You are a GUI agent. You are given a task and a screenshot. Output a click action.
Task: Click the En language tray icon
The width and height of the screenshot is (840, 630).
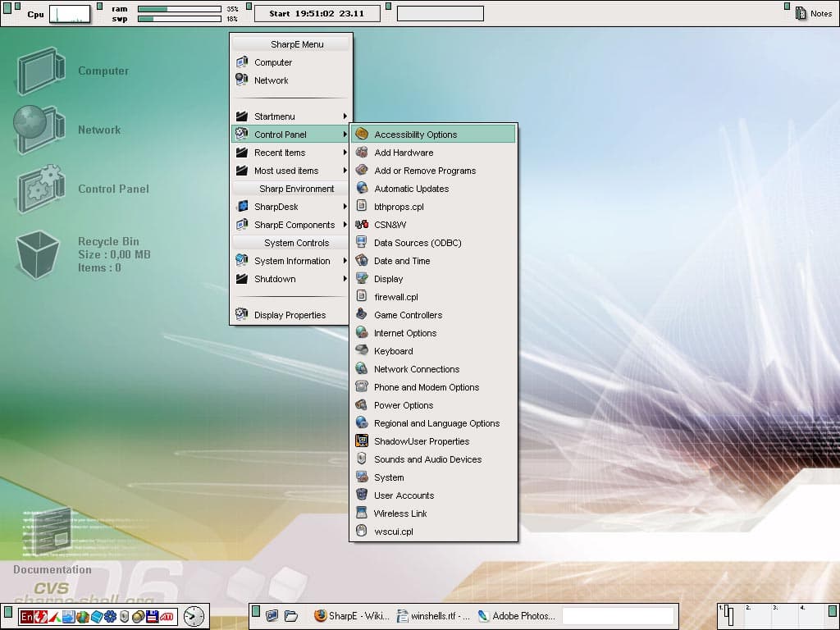click(26, 616)
